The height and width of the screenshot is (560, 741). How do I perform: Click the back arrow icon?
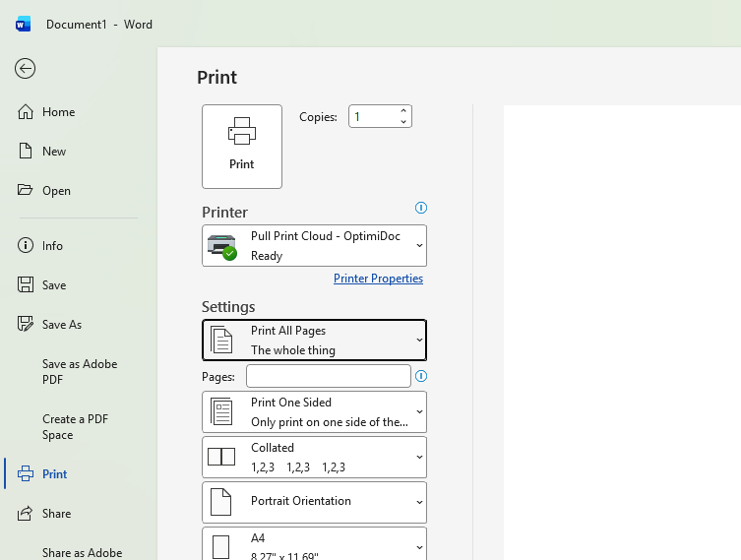26,68
